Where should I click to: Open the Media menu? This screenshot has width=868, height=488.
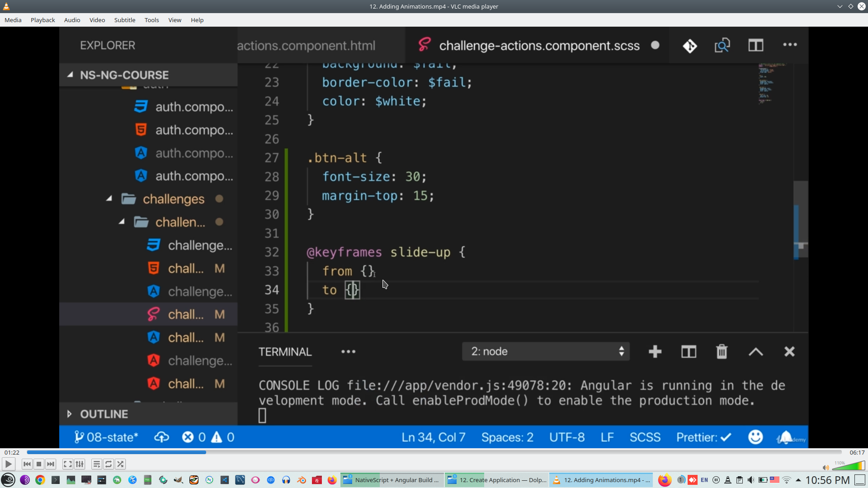13,20
